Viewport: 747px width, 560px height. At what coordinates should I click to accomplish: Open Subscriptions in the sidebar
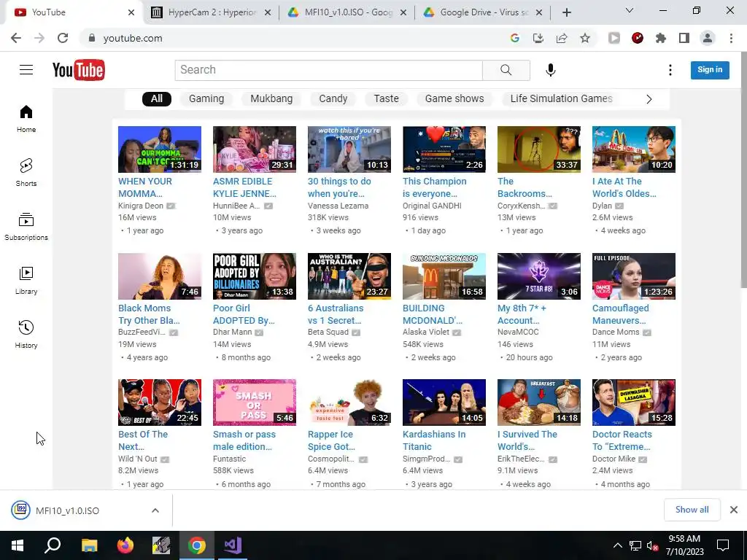point(26,227)
